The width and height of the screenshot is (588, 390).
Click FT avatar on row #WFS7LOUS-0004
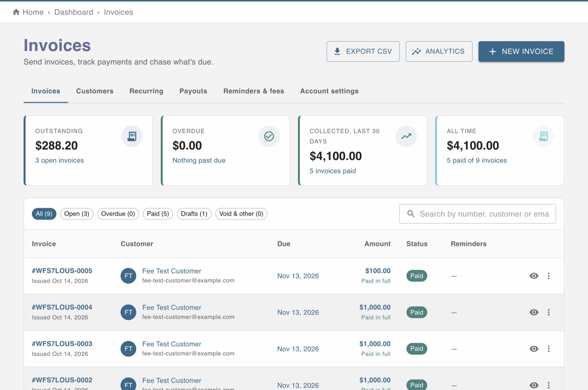tap(128, 312)
